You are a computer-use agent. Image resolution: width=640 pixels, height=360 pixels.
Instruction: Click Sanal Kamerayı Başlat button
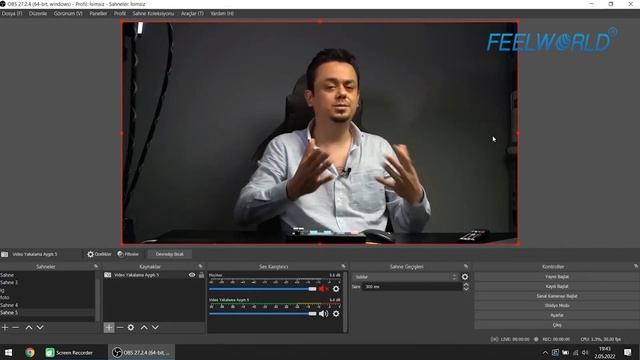(557, 296)
